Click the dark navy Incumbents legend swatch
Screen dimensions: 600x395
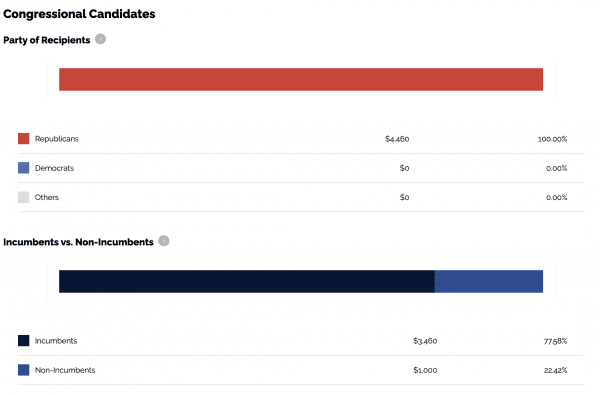click(x=24, y=341)
